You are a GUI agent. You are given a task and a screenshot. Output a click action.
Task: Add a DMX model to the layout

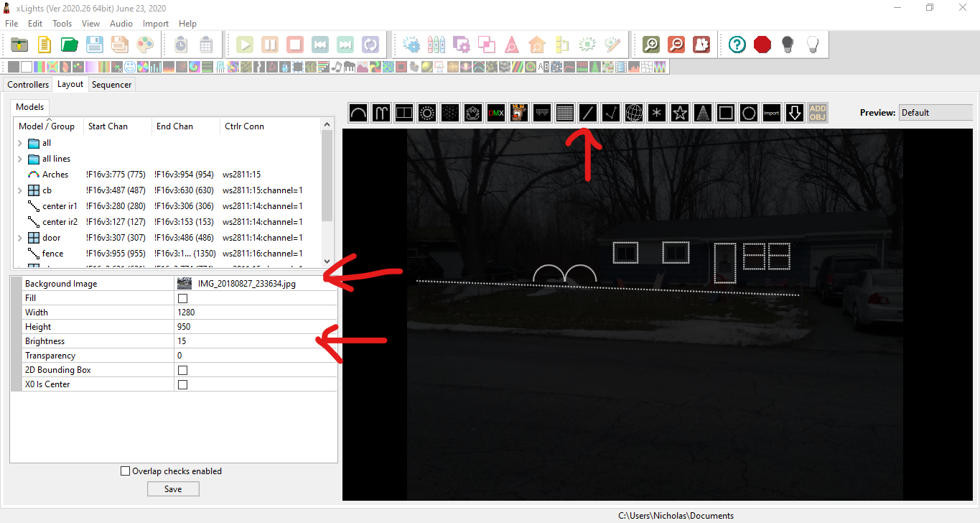tap(495, 112)
